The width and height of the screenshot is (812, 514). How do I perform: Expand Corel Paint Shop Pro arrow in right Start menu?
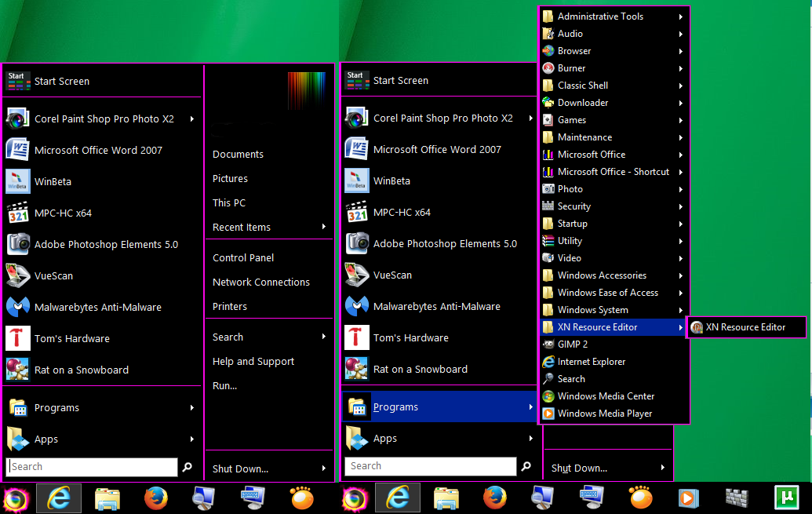pyautogui.click(x=531, y=118)
